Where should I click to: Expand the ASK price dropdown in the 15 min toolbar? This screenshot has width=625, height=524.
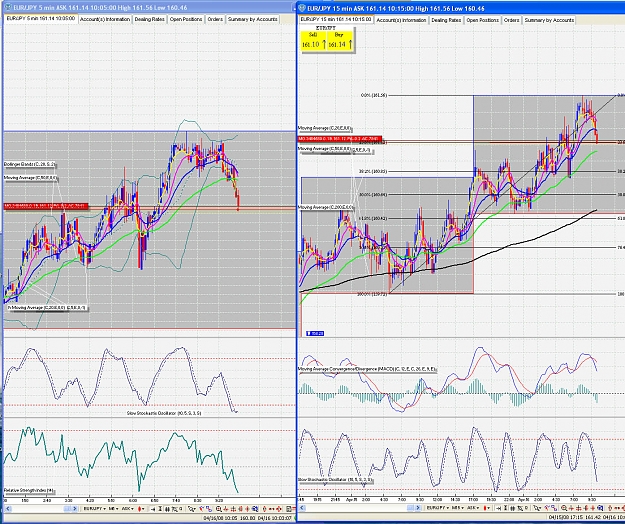tap(473, 508)
